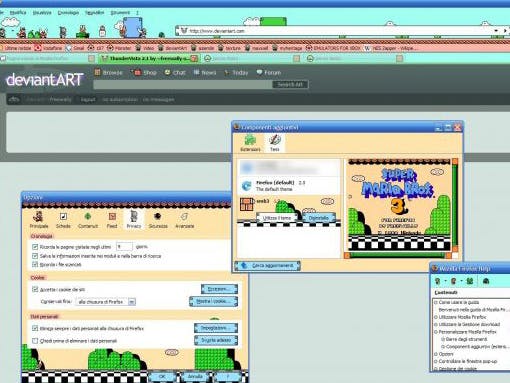This screenshot has width=510, height=383.
Task: Switch to Estensioni in Componenti aggiuntivi
Action: click(x=250, y=143)
